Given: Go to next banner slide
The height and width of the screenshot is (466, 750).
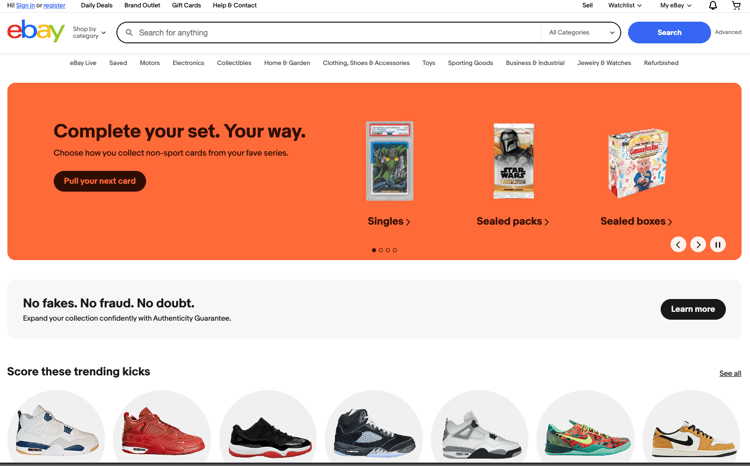Looking at the screenshot, I should click(698, 244).
